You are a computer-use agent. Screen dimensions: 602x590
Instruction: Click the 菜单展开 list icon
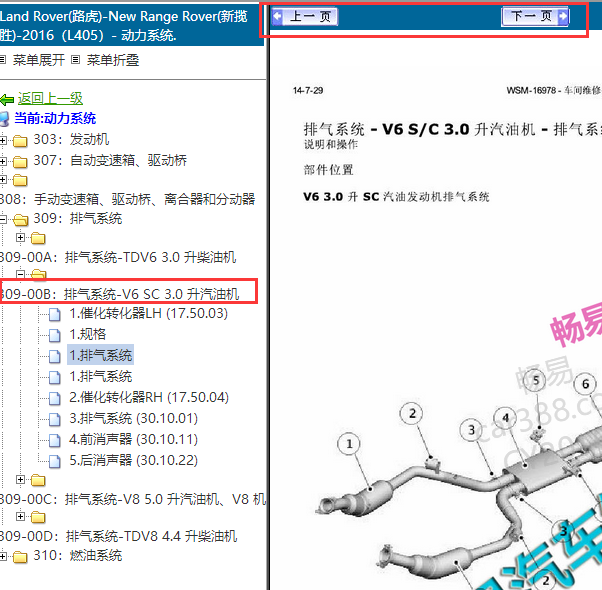3,59
